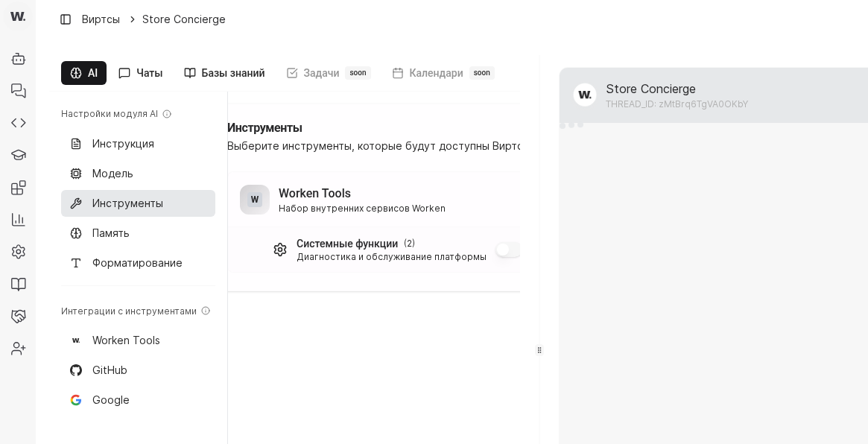Click the info icon beside Настройки модуля AI
Screen dimensions: 868x444
tap(167, 114)
